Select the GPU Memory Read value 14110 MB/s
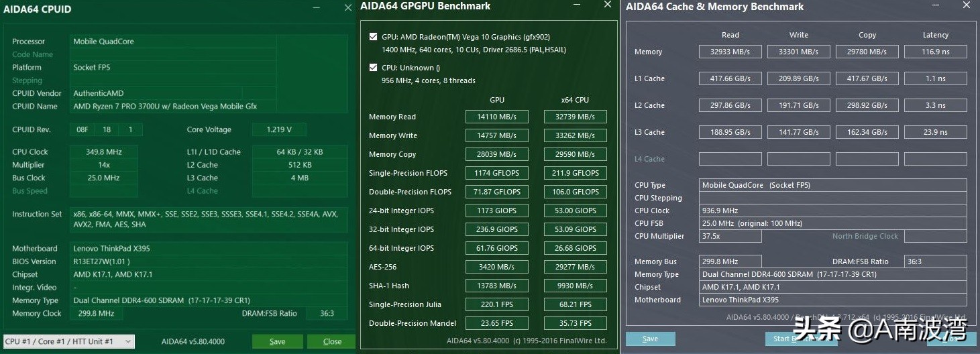980x354 pixels. (496, 117)
